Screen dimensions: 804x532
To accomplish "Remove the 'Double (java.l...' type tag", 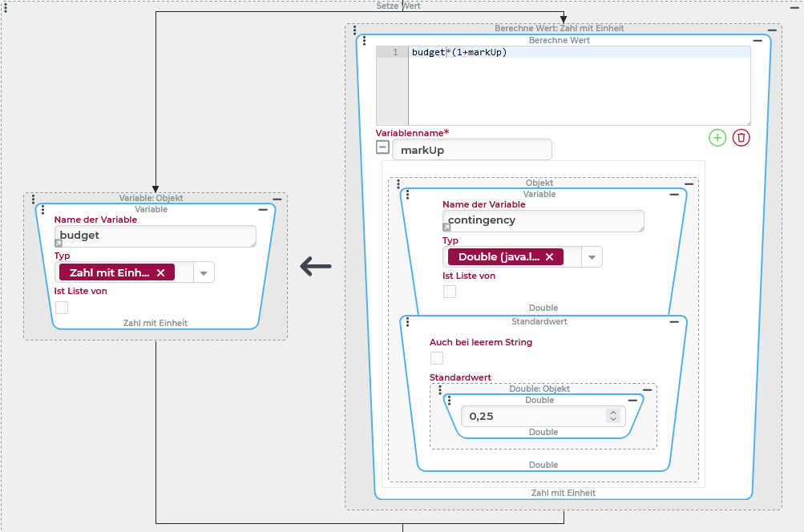I will click(x=549, y=257).
